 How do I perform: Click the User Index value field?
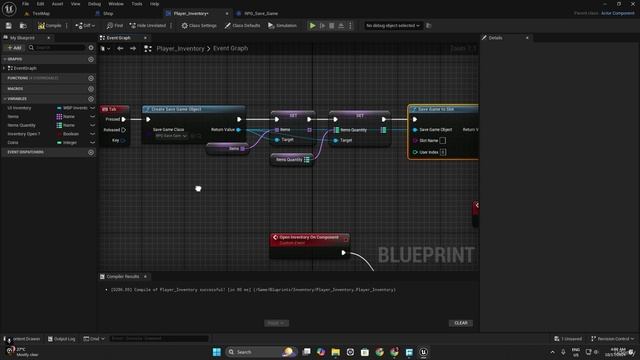pos(443,152)
